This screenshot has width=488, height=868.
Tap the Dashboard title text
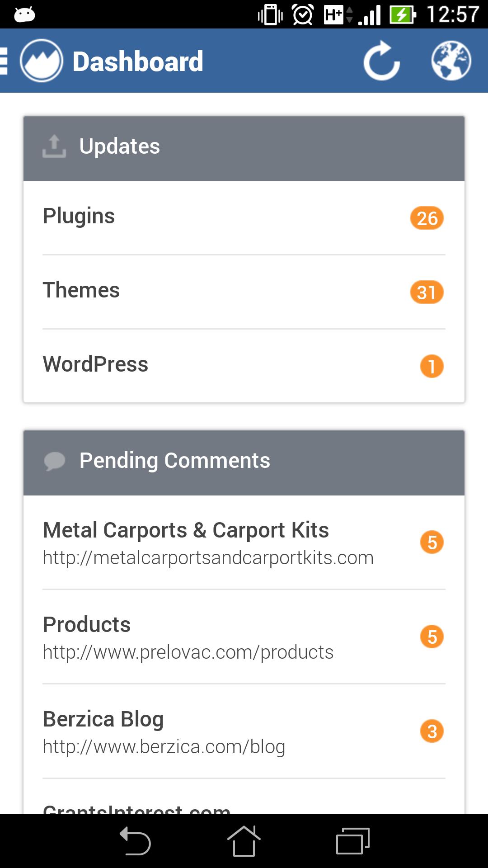(138, 61)
